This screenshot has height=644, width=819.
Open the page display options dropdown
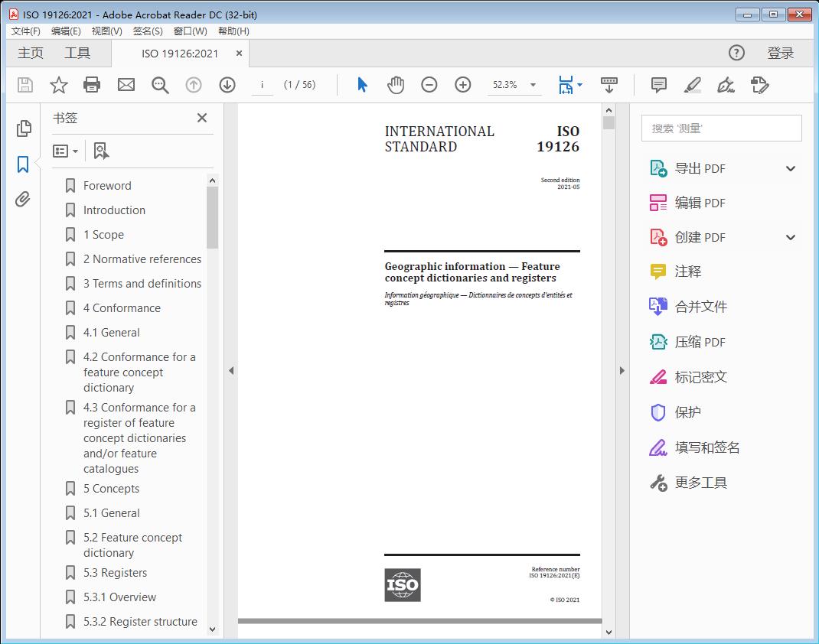pyautogui.click(x=578, y=85)
